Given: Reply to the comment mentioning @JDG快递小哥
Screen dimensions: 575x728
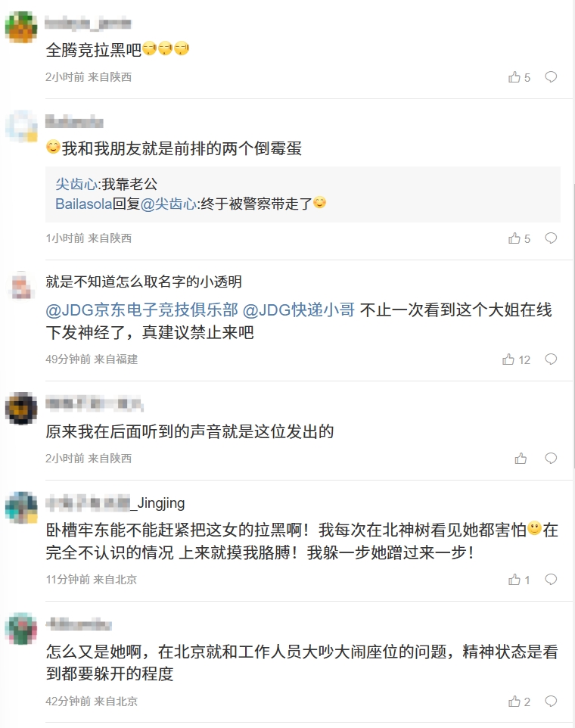Looking at the screenshot, I should (x=551, y=359).
